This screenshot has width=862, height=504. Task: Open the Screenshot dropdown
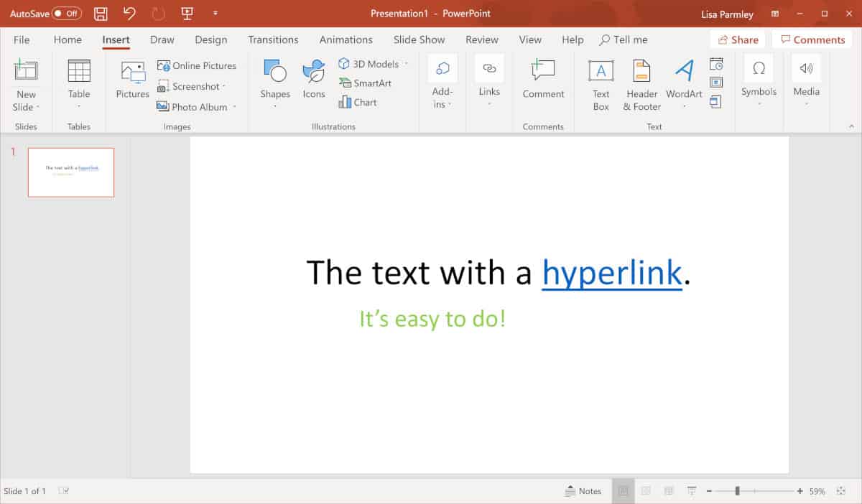(193, 86)
